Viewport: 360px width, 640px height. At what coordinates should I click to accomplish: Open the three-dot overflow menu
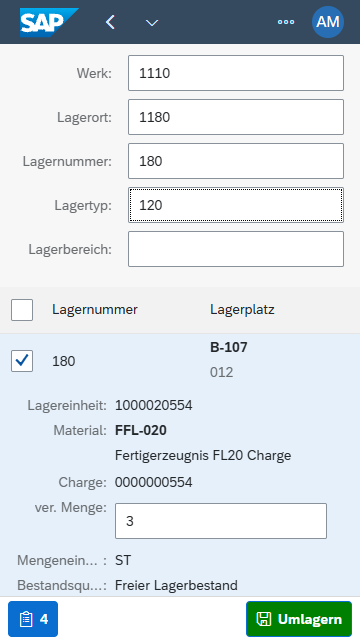tap(286, 22)
